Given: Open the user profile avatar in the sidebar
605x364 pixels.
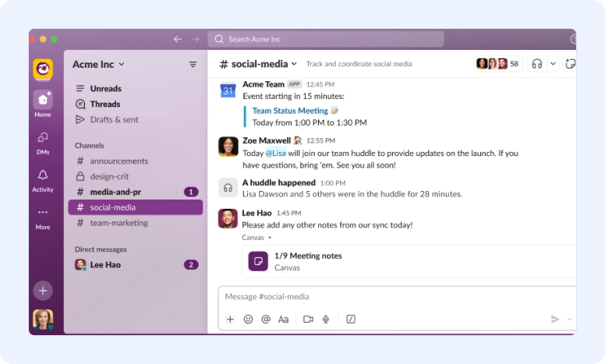Looking at the screenshot, I should (x=43, y=320).
